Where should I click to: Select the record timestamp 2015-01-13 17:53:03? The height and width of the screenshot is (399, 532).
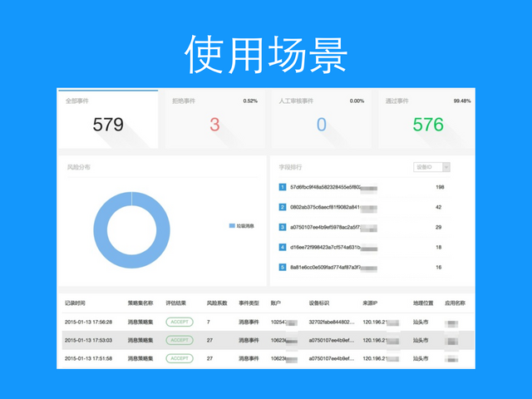pos(88,340)
